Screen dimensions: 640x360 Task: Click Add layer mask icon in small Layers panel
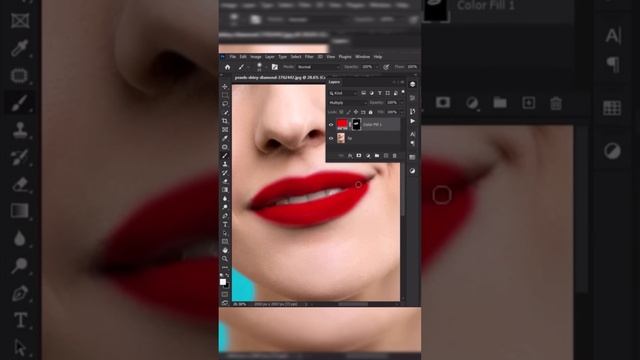click(x=359, y=156)
